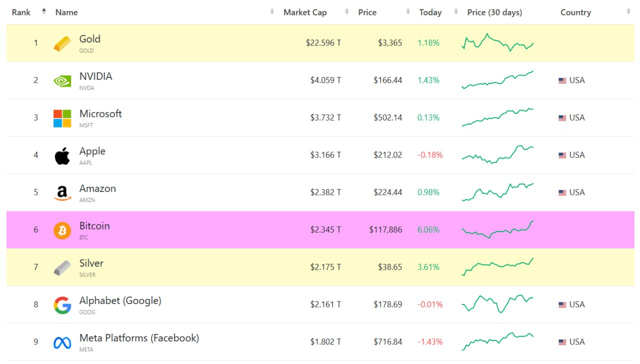This screenshot has width=640, height=364.
Task: Click the USA flag in Microsoft row
Action: point(562,118)
